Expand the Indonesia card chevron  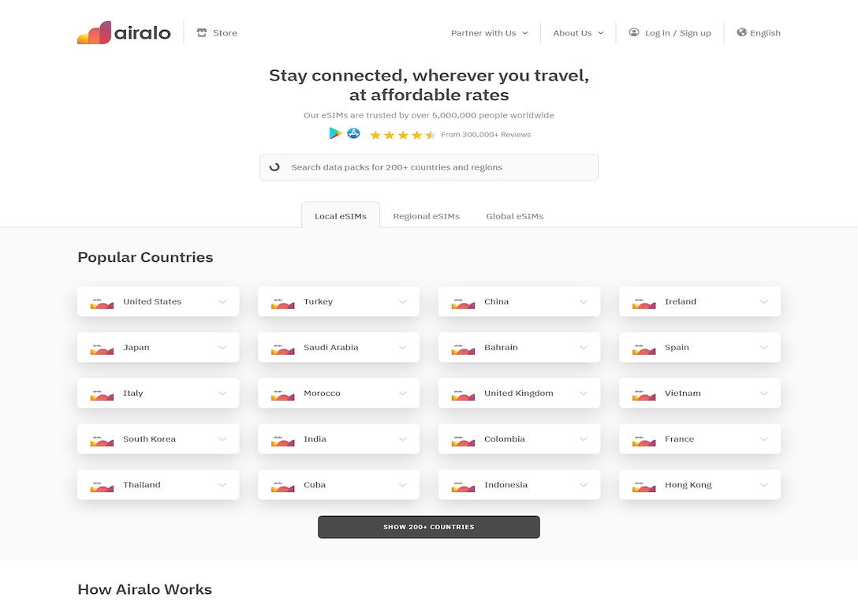[x=584, y=485]
